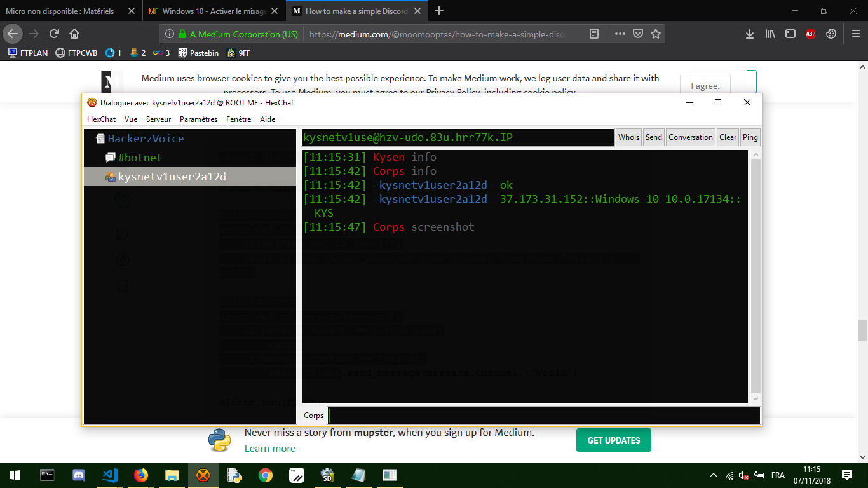Viewport: 868px width, 488px height.
Task: Clear the HexChat chat window
Action: point(728,137)
